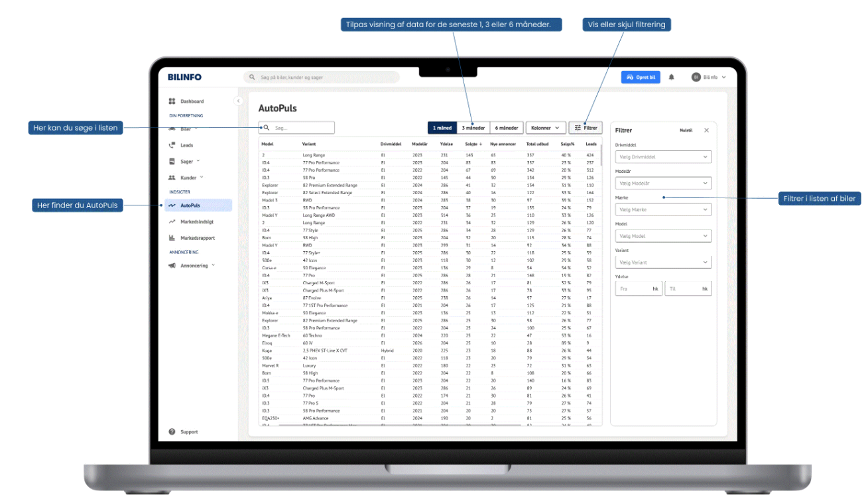Click the Dashboard grid icon
Viewport: 868px width, 501px height.
pos(172,101)
